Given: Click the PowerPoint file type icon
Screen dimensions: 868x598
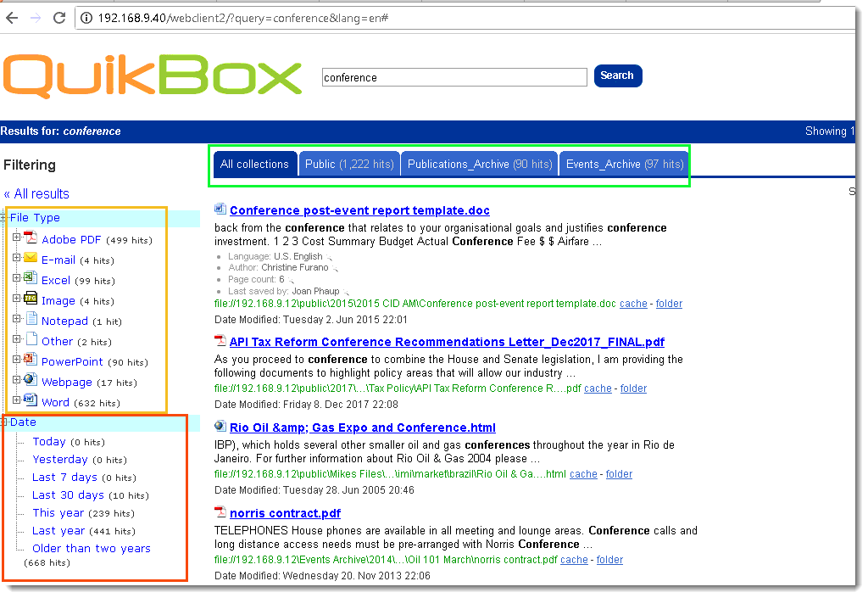Looking at the screenshot, I should tap(31, 360).
